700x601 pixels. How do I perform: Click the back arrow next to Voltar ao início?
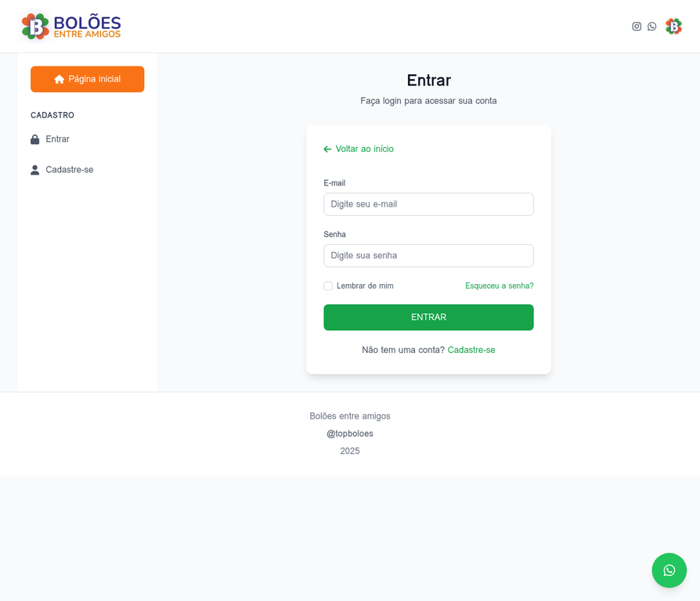click(327, 149)
